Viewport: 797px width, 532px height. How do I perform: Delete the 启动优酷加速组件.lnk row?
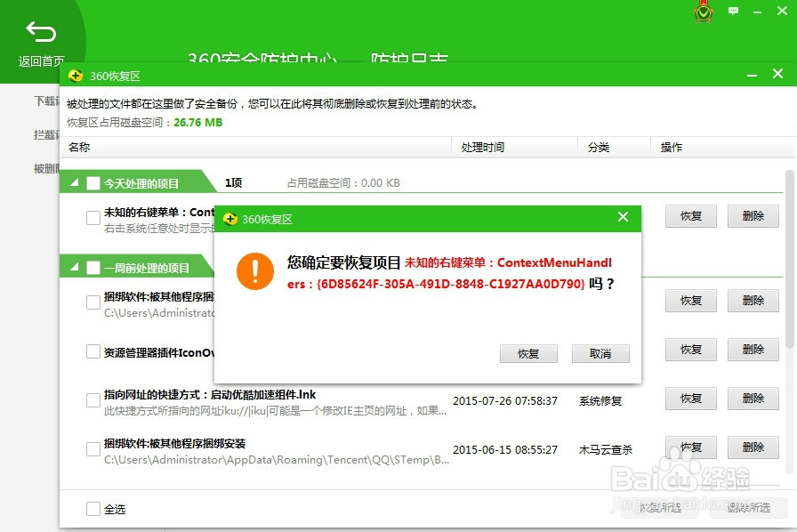753,399
